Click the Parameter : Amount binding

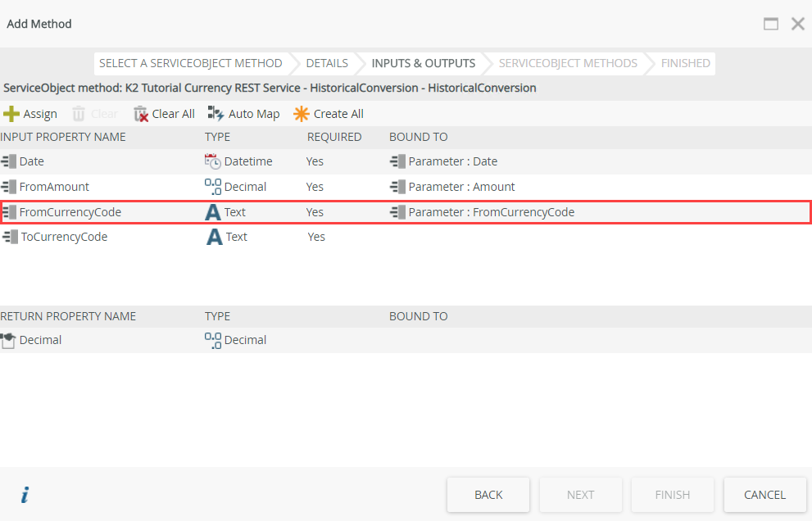coord(461,187)
